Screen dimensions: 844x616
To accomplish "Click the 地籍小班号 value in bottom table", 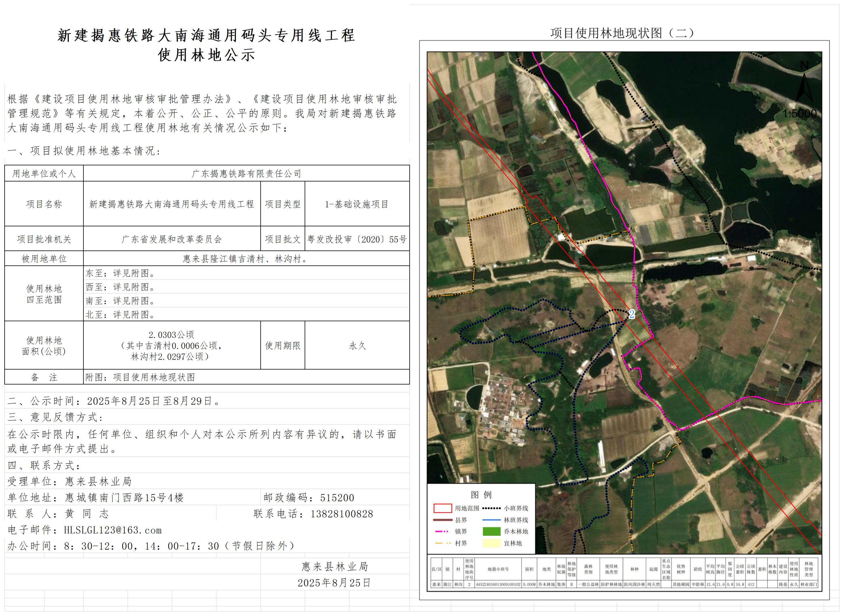I will point(498,585).
